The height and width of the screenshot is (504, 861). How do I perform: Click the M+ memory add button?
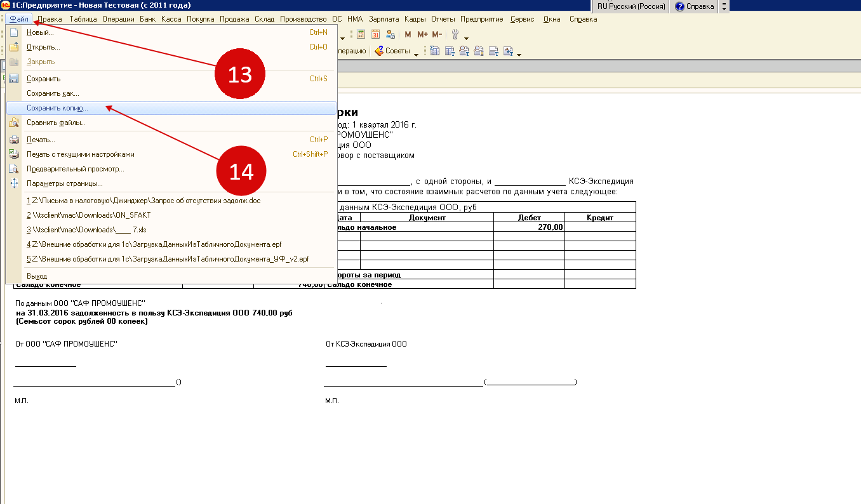(422, 34)
